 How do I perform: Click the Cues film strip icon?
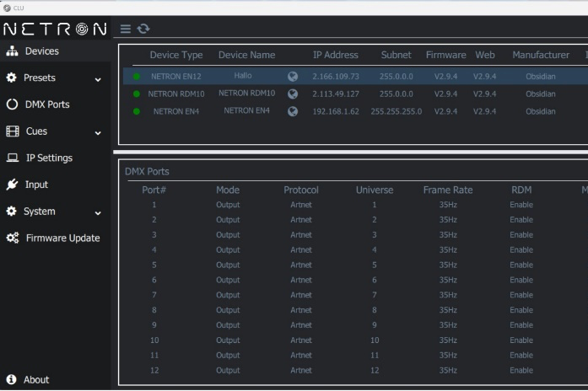pos(13,131)
